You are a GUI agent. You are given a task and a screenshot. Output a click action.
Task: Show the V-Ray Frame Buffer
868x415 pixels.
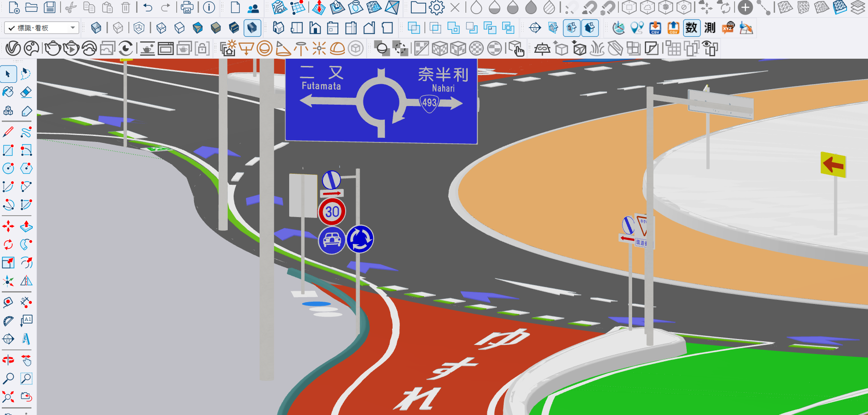pyautogui.click(x=166, y=48)
